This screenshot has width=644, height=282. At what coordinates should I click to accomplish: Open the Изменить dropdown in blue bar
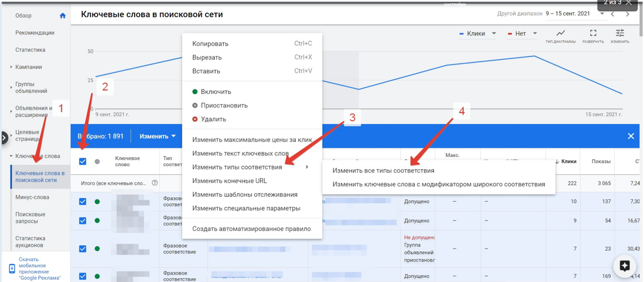point(158,136)
